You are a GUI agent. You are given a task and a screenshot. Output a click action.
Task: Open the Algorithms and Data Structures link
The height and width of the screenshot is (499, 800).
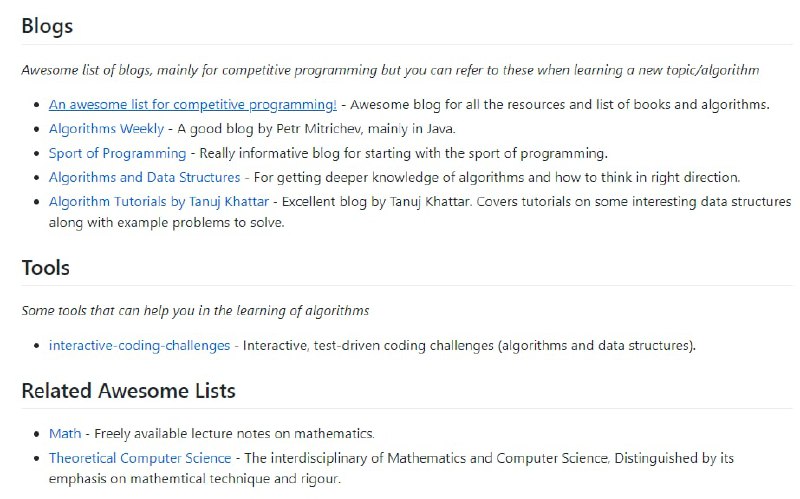144,177
